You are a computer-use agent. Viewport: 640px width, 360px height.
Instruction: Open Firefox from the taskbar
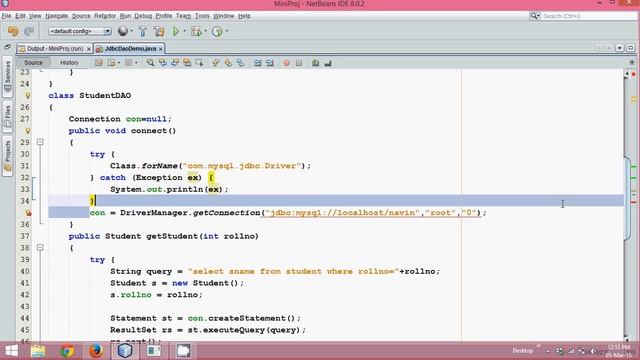[x=96, y=351]
